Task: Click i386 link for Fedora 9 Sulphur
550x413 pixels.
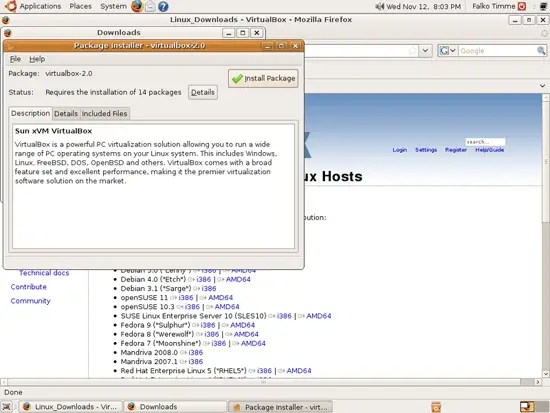Action: click(208, 325)
